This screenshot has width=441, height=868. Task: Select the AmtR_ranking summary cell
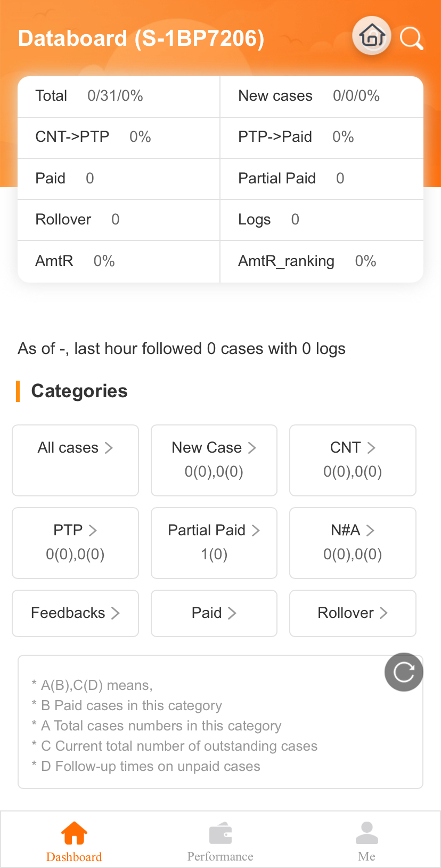(x=322, y=261)
